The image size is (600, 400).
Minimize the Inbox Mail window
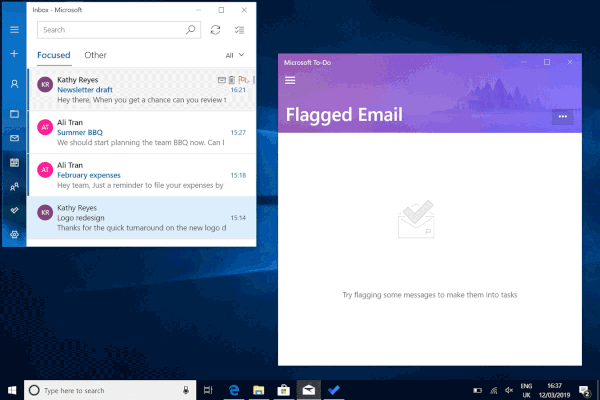click(x=198, y=10)
